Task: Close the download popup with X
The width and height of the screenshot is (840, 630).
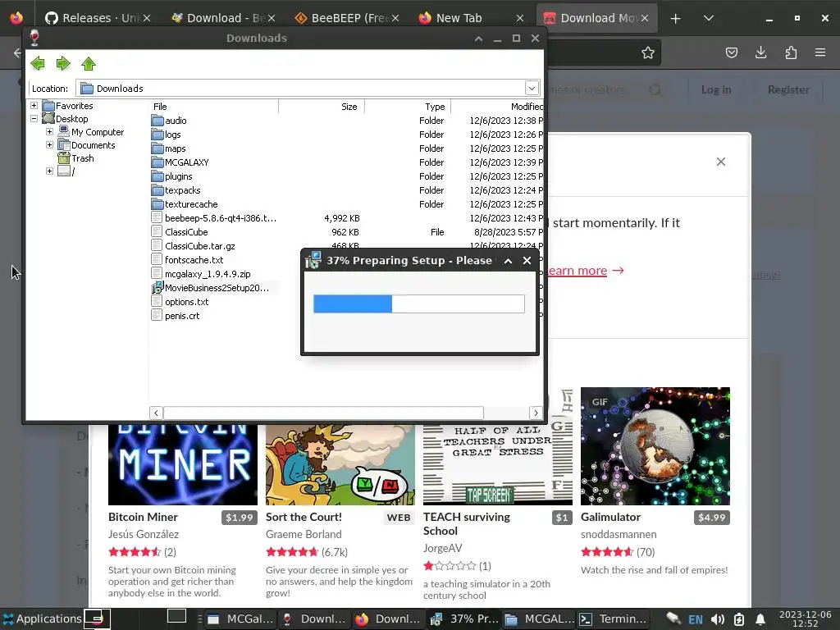Action: [x=721, y=162]
